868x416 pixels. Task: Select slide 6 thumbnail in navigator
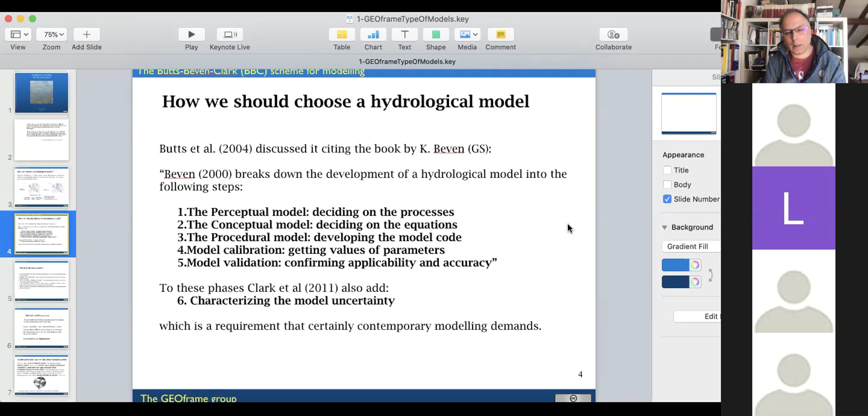pyautogui.click(x=41, y=328)
